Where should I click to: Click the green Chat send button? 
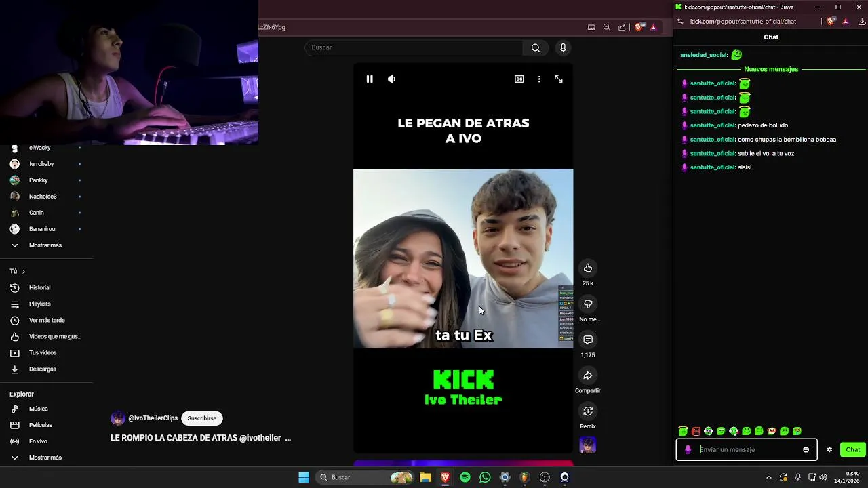[853, 449]
